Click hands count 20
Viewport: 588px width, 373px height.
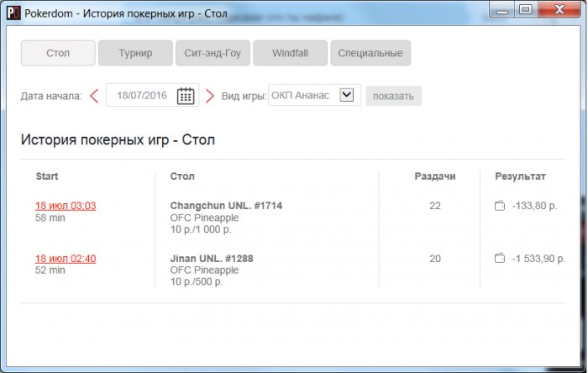point(435,258)
